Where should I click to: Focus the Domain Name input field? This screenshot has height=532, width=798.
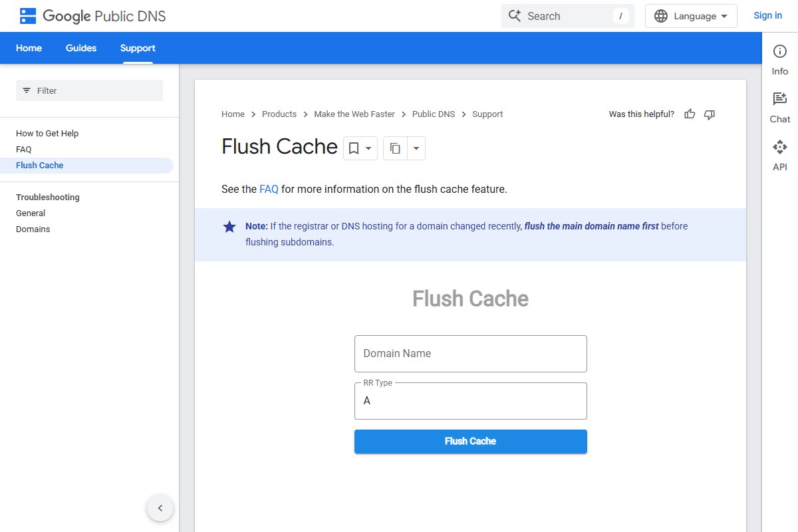[x=471, y=354]
